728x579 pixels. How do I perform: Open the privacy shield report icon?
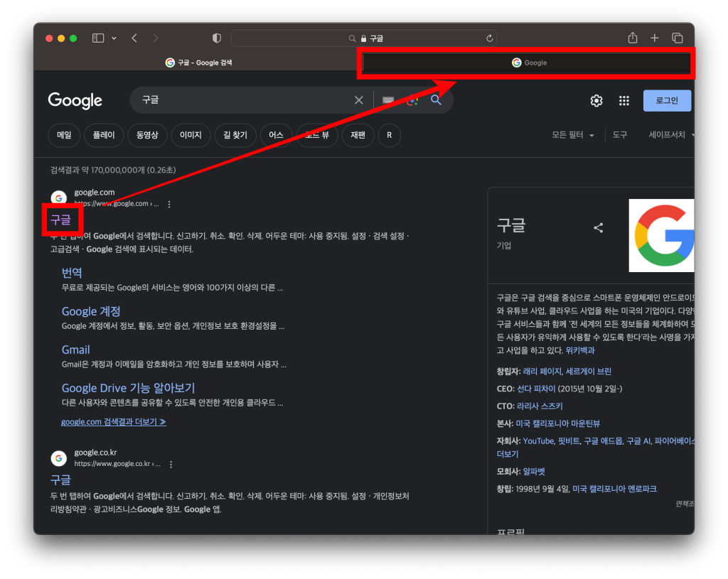tap(217, 38)
